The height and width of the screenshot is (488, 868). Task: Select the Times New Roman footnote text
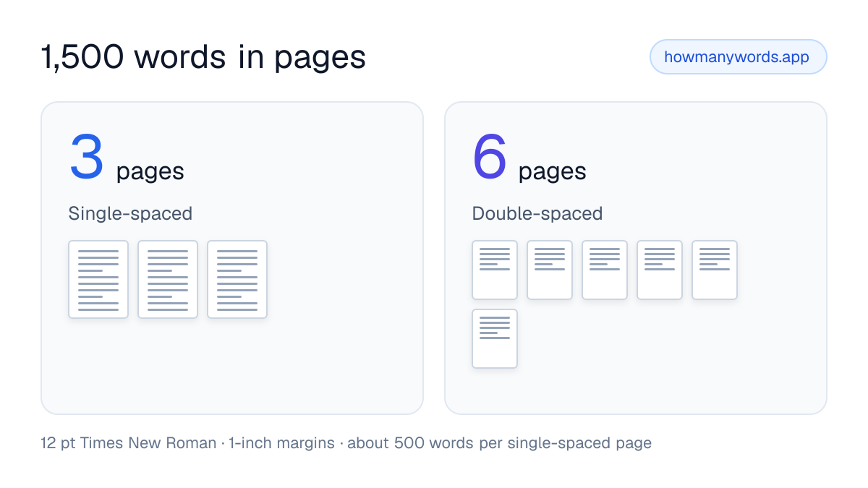(x=346, y=443)
